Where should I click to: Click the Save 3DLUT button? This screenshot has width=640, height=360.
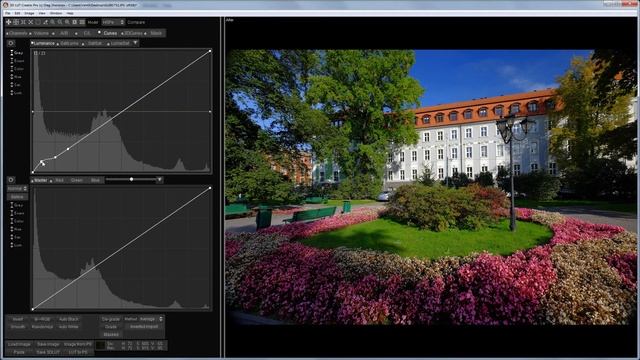point(48,352)
